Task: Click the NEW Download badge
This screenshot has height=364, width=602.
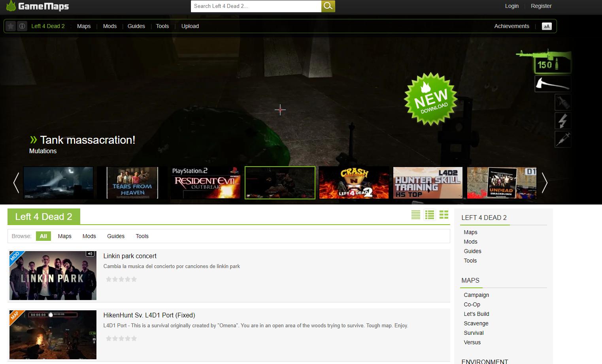Action: click(x=431, y=99)
